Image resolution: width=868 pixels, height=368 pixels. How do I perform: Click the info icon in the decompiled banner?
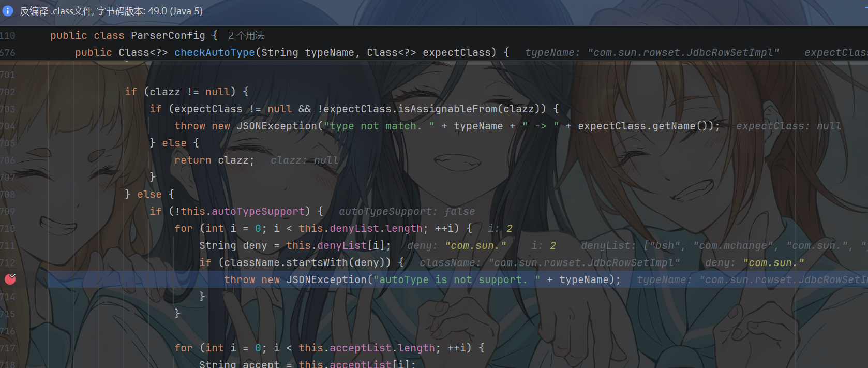(8, 11)
